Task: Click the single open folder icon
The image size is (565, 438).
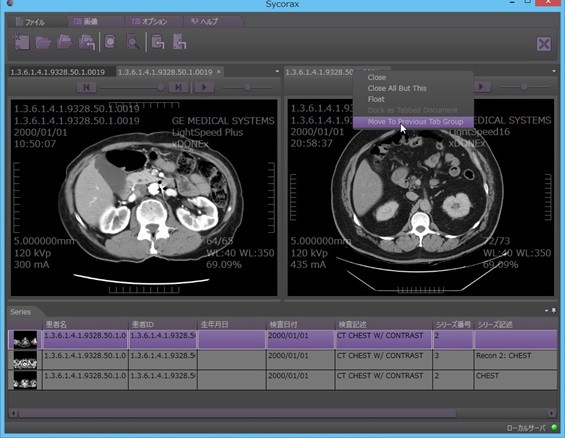Action: [43, 43]
